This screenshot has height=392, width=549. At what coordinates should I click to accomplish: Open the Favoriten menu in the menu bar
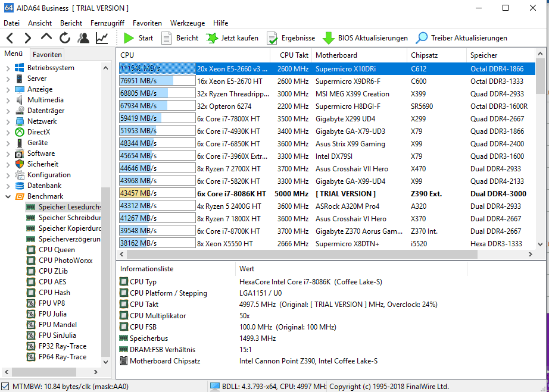pos(147,23)
